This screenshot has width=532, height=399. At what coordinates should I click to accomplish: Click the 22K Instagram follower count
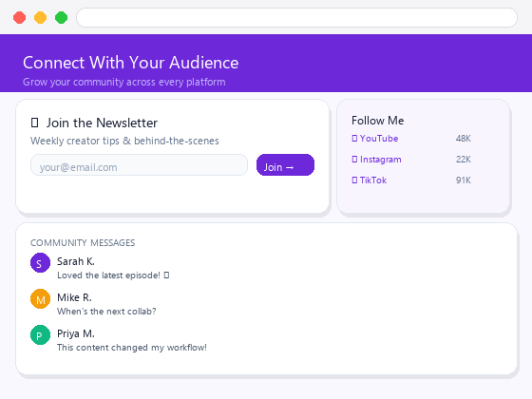click(x=464, y=160)
